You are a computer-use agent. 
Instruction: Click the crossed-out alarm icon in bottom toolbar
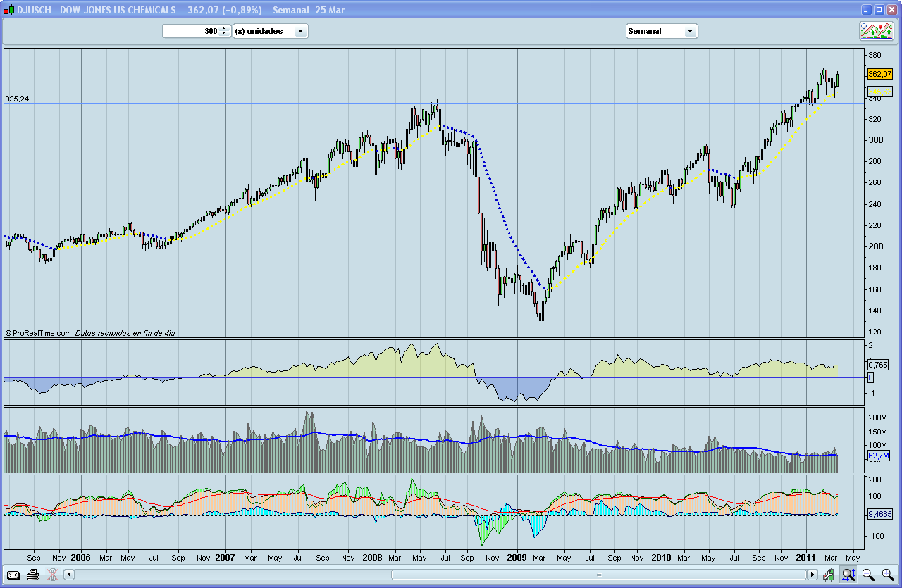pos(52,575)
